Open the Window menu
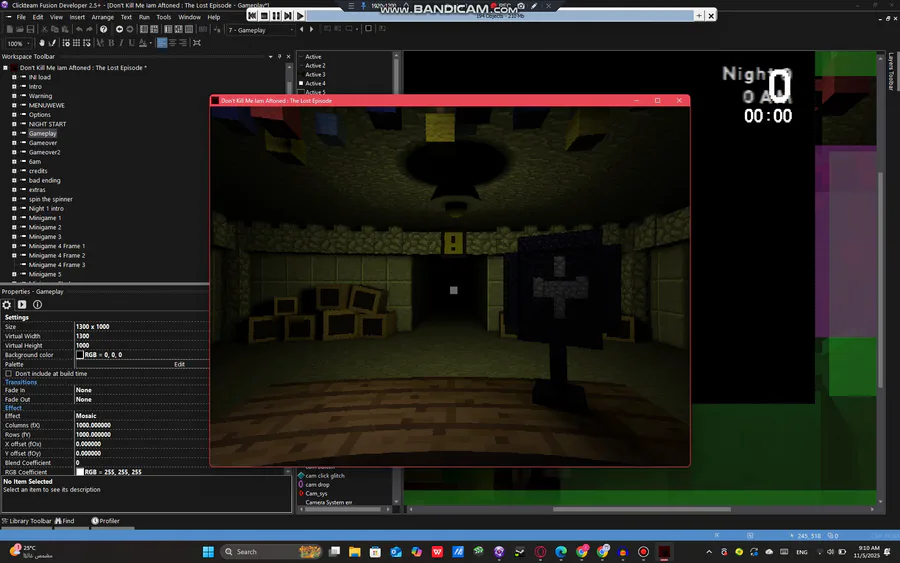Image resolution: width=900 pixels, height=563 pixels. [189, 17]
